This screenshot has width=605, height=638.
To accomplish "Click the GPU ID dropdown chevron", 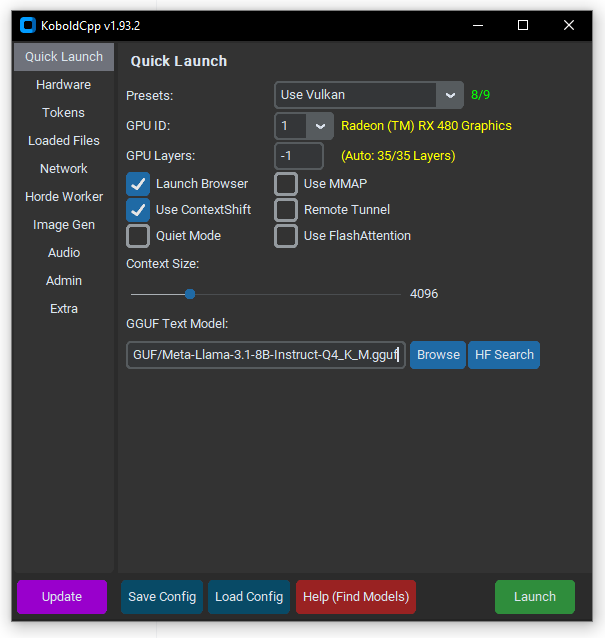I will click(x=320, y=126).
